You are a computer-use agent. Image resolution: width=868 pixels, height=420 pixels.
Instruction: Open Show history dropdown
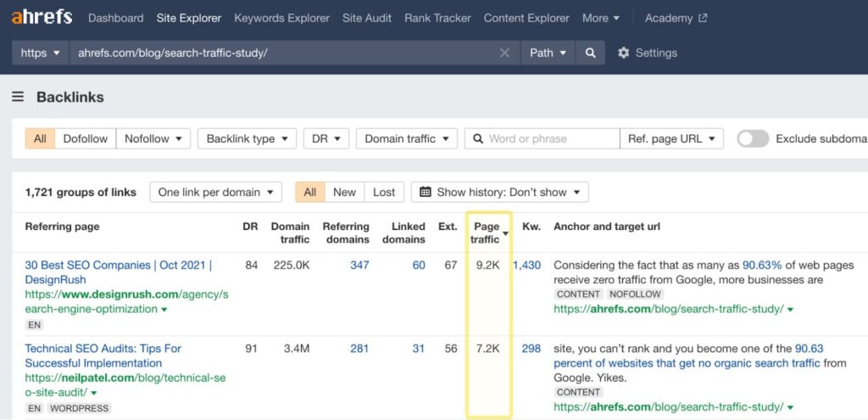tap(500, 192)
